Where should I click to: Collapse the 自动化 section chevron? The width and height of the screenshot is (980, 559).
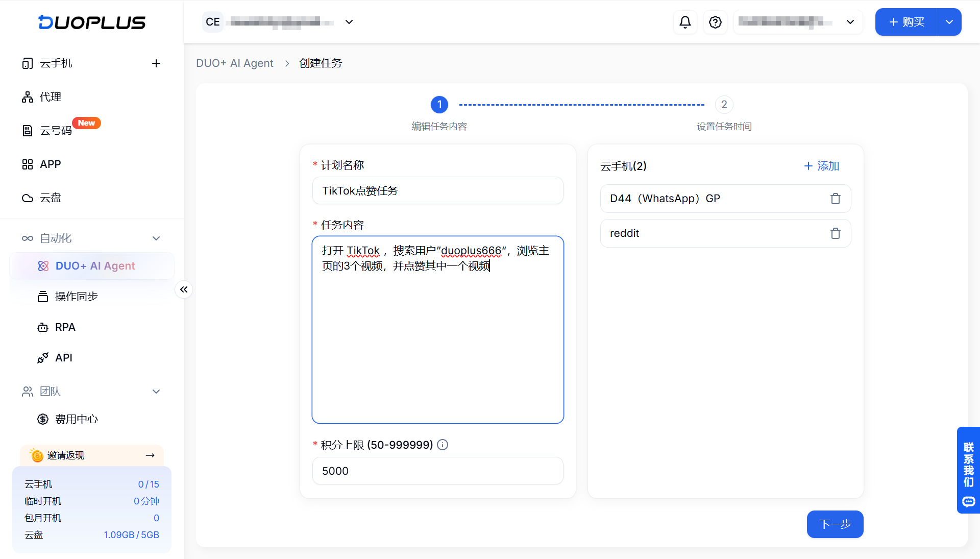(156, 238)
